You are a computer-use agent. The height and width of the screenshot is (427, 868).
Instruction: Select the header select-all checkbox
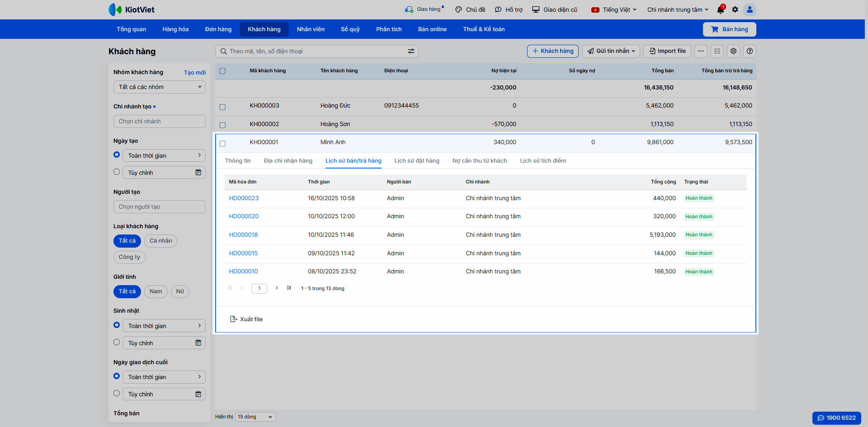click(x=222, y=71)
